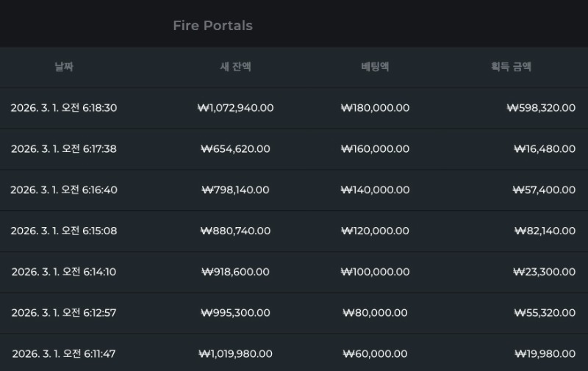Click the ₩180,000.00 bet amount cell

tap(375, 108)
